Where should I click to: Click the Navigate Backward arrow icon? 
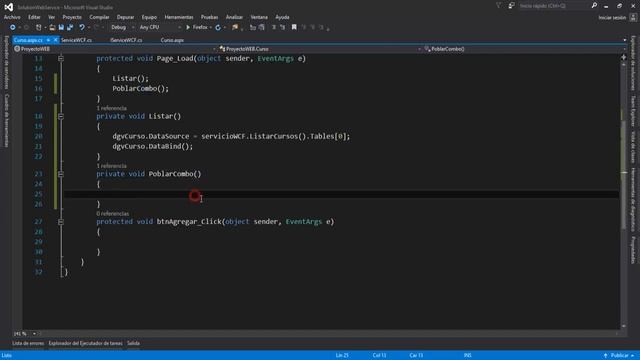pyautogui.click(x=13, y=27)
